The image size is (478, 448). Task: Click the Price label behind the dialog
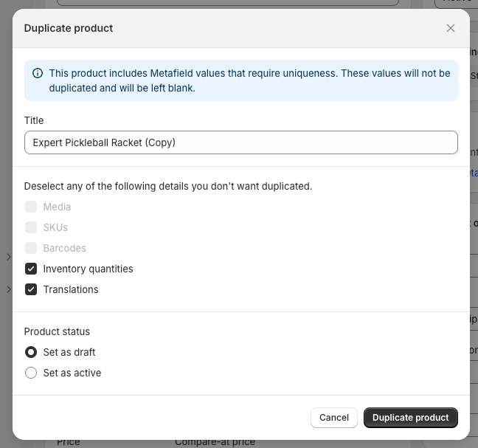click(68, 441)
